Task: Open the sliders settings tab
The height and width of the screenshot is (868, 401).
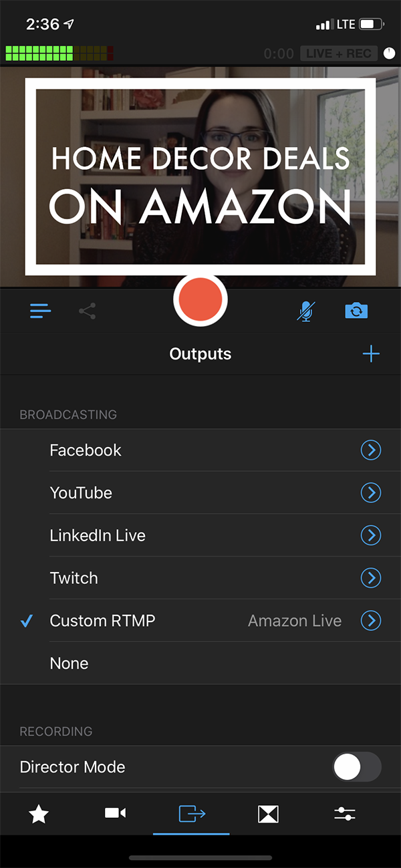Action: click(x=345, y=813)
